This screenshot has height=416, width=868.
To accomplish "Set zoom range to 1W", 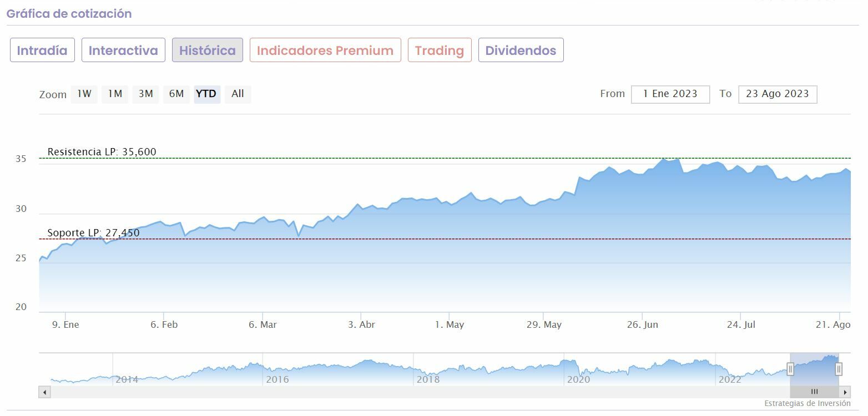I will (84, 94).
